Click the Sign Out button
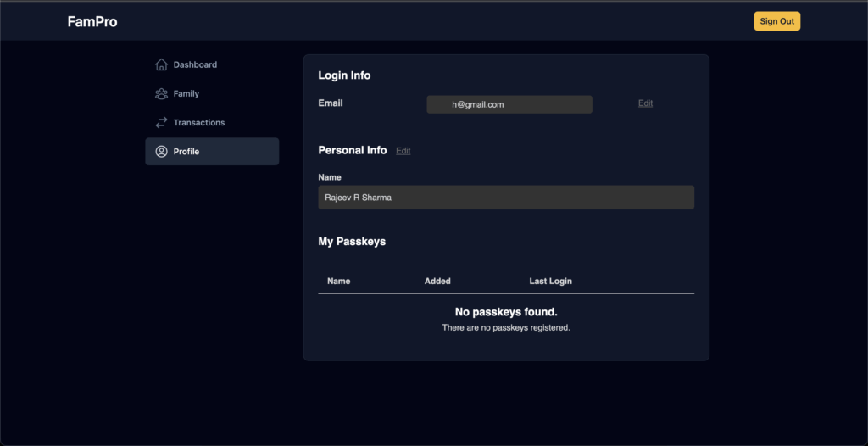Image resolution: width=868 pixels, height=446 pixels. [x=776, y=21]
